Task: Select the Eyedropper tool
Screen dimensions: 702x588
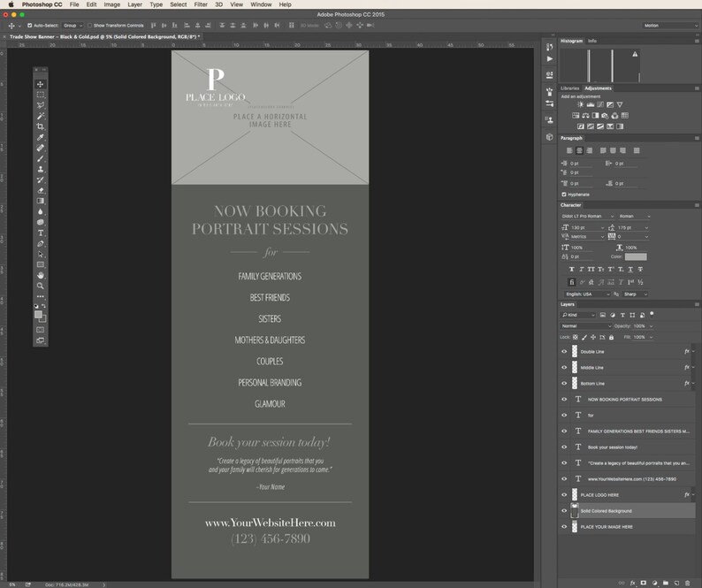Action: click(x=41, y=137)
